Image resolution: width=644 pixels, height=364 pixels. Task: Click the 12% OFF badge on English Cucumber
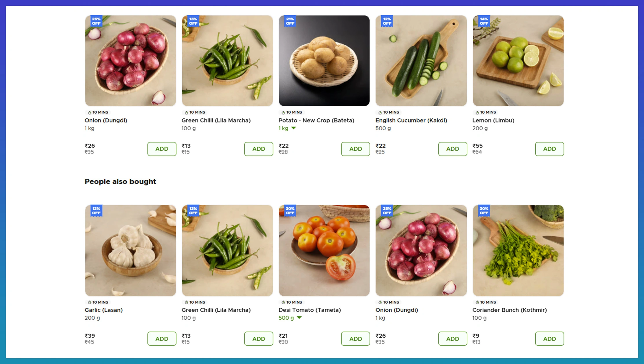tap(386, 21)
